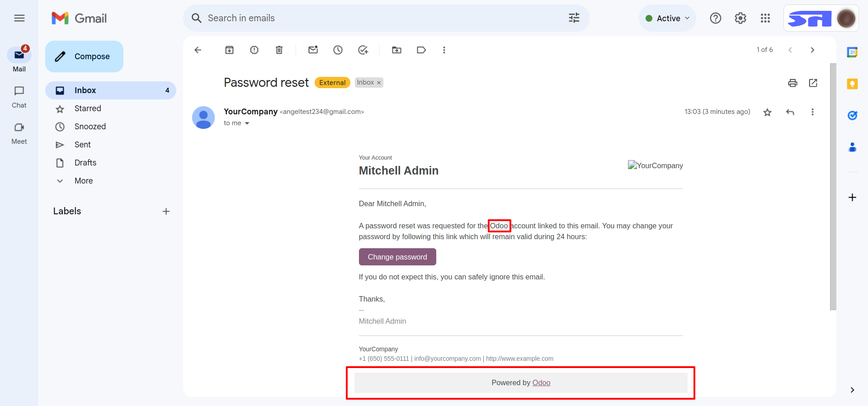Open Google Calendar side panel
The image size is (868, 406).
853,52
